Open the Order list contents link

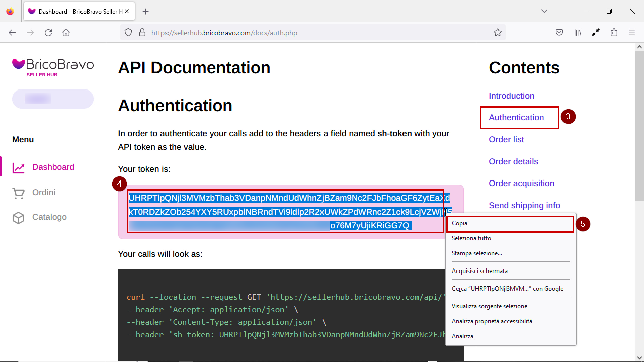506,139
